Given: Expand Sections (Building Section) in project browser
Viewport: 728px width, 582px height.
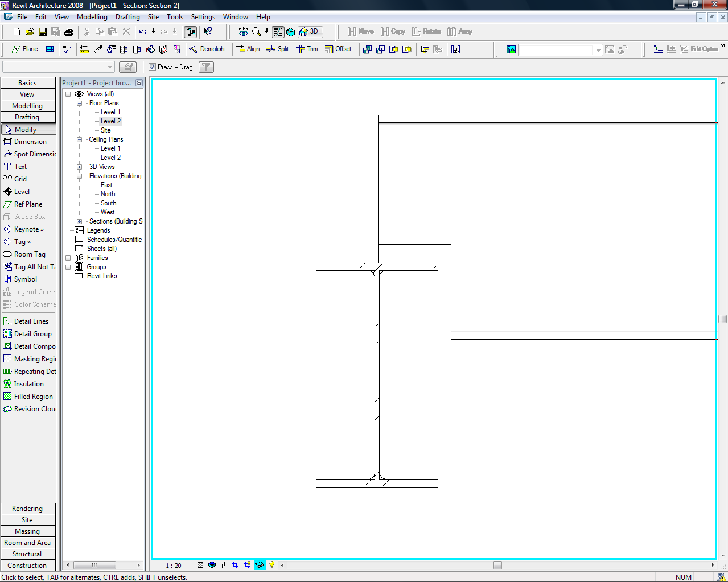Looking at the screenshot, I should click(80, 221).
